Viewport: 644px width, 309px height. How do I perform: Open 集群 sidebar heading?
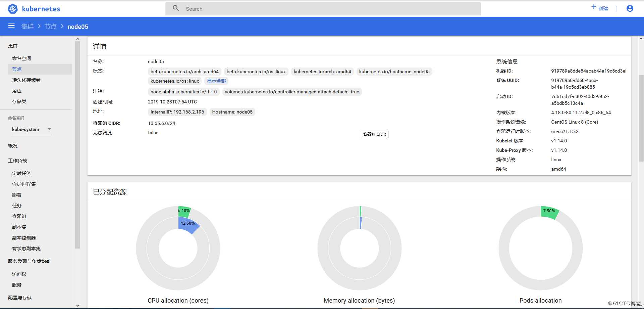click(x=13, y=46)
